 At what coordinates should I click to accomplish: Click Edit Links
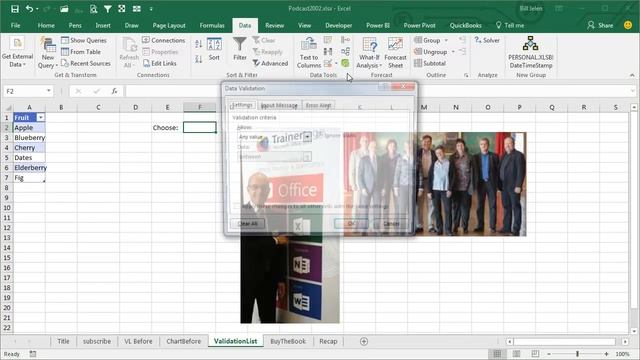pyautogui.click(x=160, y=63)
